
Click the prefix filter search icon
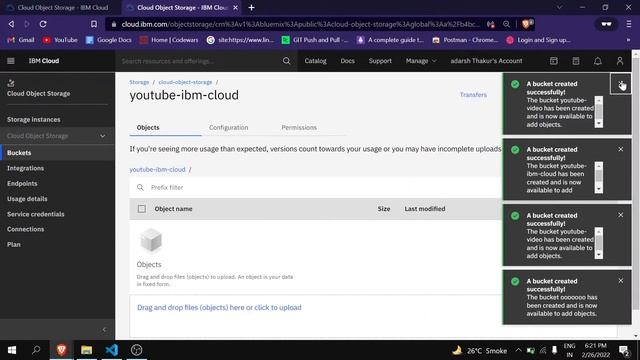140,187
